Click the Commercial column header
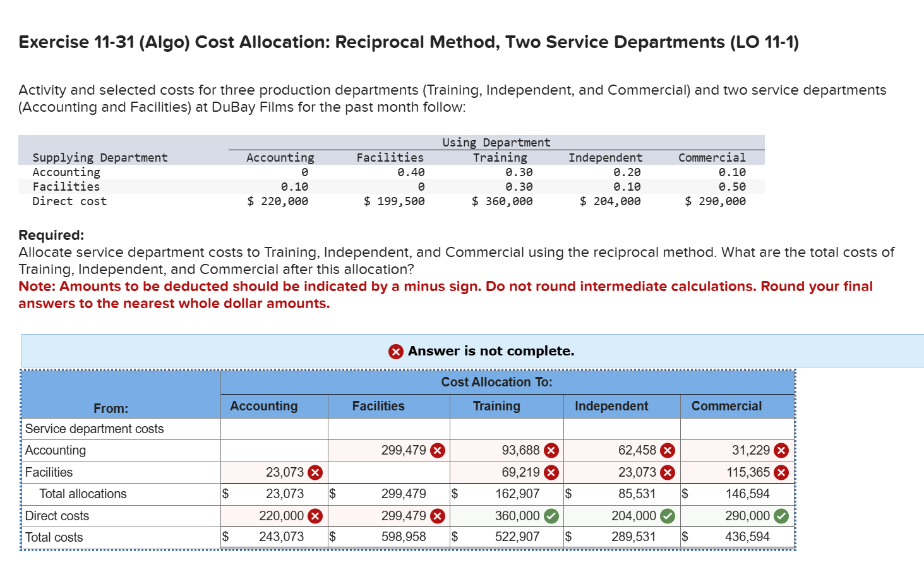This screenshot has height=572, width=924. pyautogui.click(x=726, y=406)
